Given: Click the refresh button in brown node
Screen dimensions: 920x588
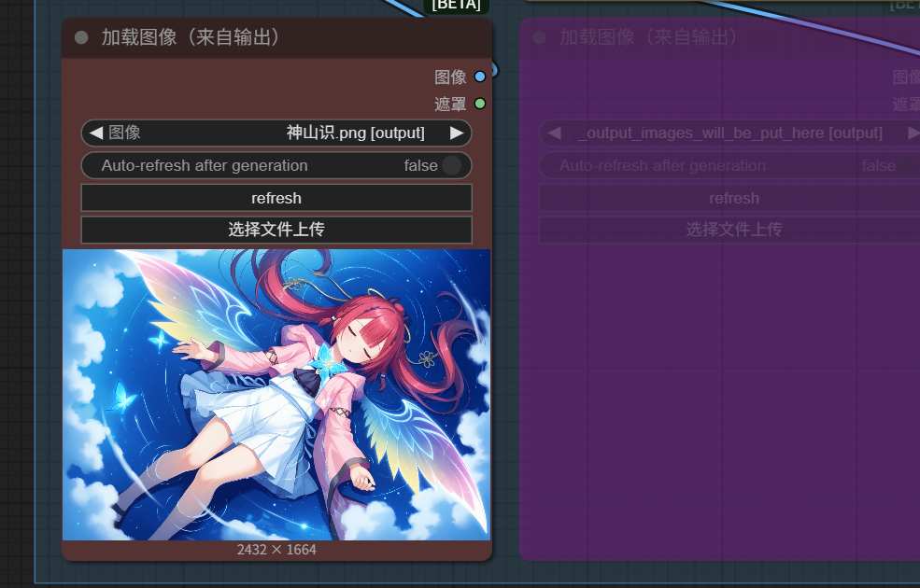Looking at the screenshot, I should click(x=276, y=198).
